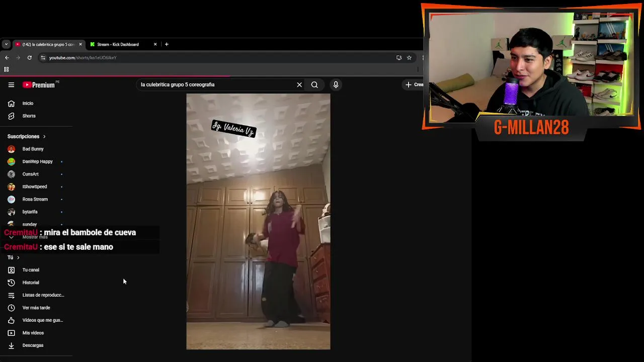The image size is (644, 362).
Task: Expand Suscripciones section header
Action: pyautogui.click(x=27, y=136)
